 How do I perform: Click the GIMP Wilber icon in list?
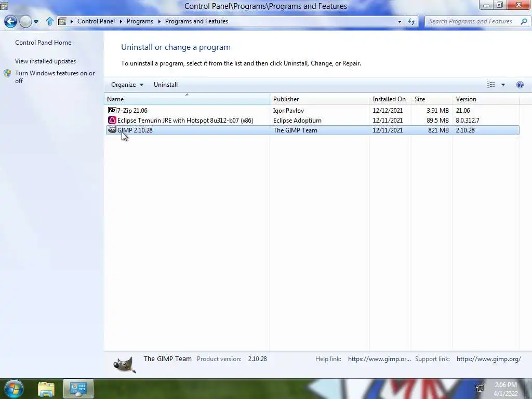[112, 129]
